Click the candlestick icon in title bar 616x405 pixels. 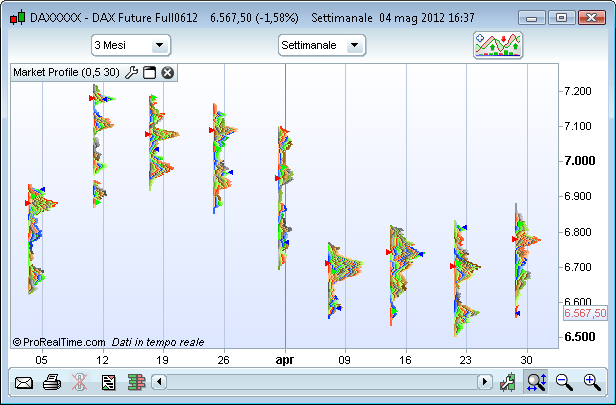point(17,18)
